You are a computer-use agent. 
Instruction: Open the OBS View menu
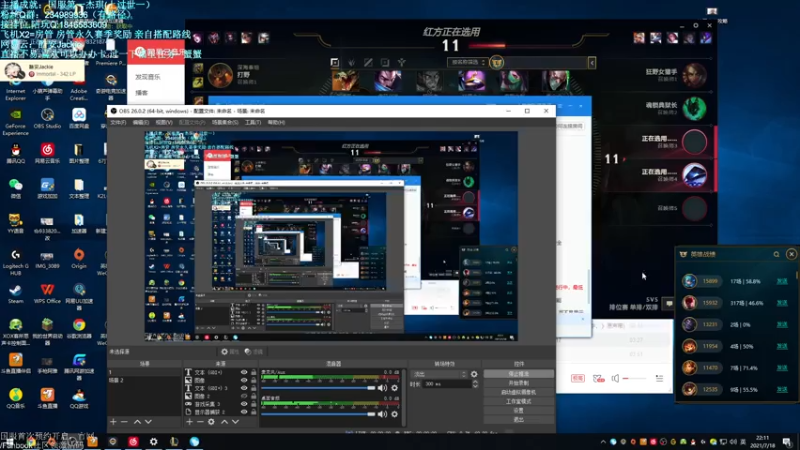point(164,122)
